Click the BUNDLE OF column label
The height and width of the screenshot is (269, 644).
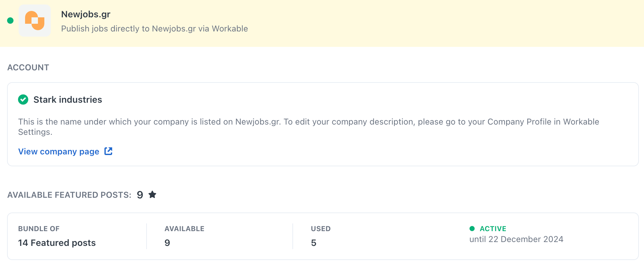[x=39, y=229]
